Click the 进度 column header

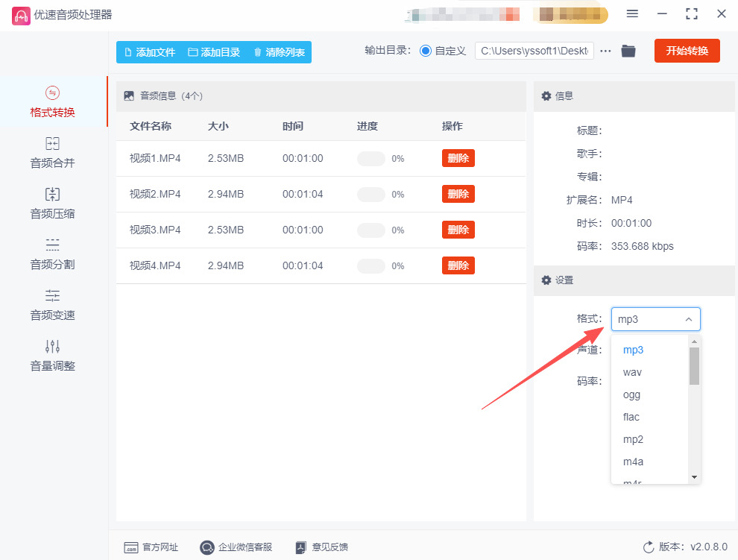click(x=367, y=126)
